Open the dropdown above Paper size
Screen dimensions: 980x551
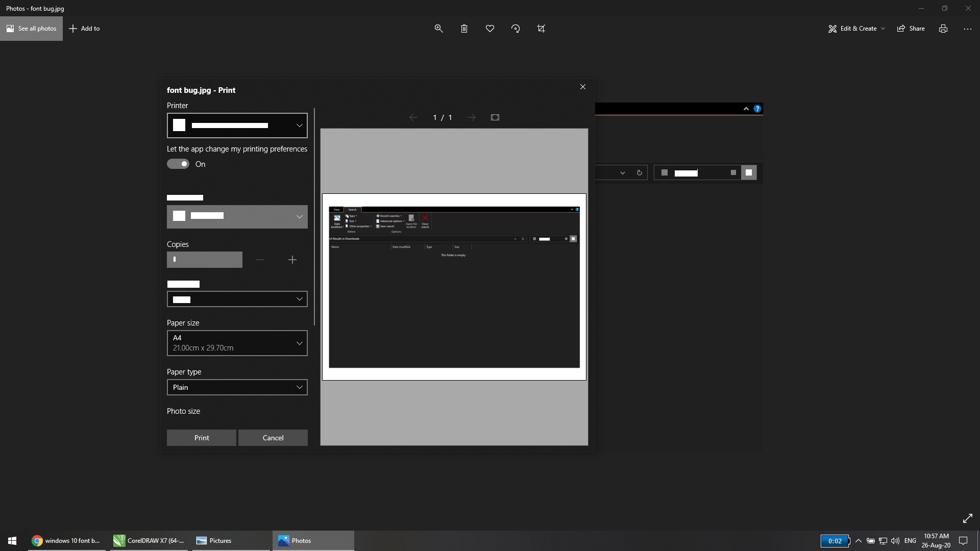[x=237, y=299]
